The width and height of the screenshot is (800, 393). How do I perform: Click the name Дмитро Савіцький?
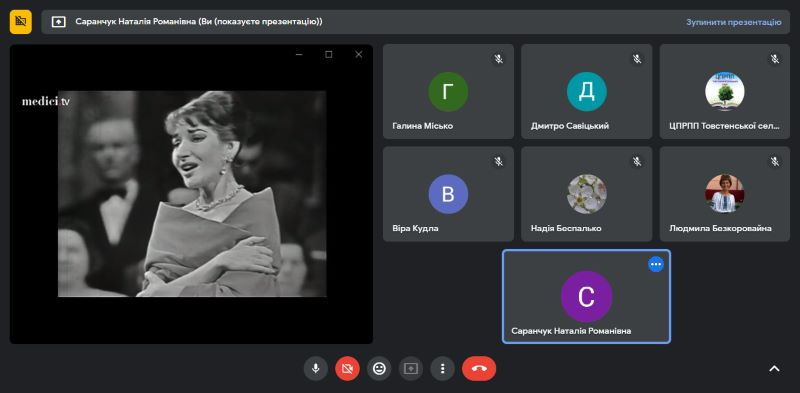570,126
